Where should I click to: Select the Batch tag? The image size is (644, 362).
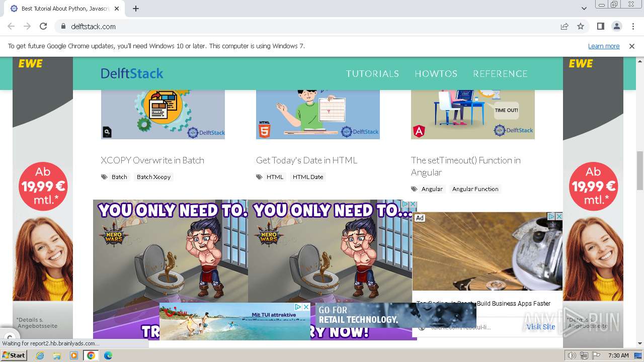tap(119, 177)
